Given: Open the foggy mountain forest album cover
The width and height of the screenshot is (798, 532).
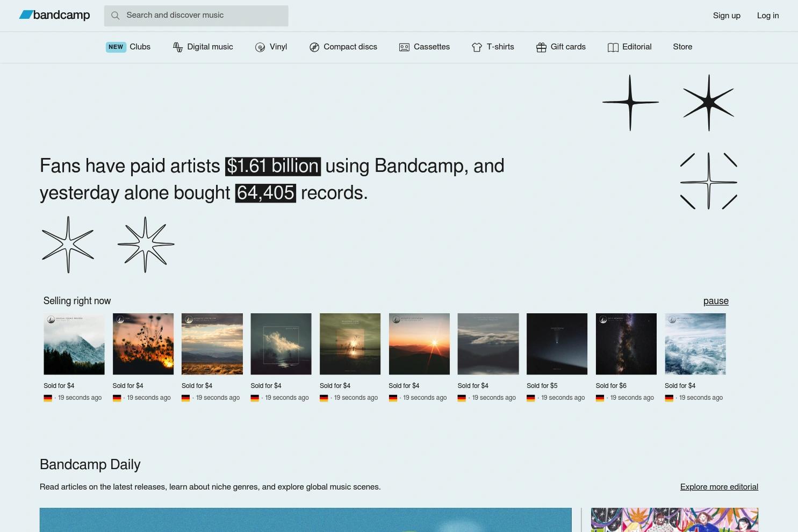Looking at the screenshot, I should (x=74, y=344).
